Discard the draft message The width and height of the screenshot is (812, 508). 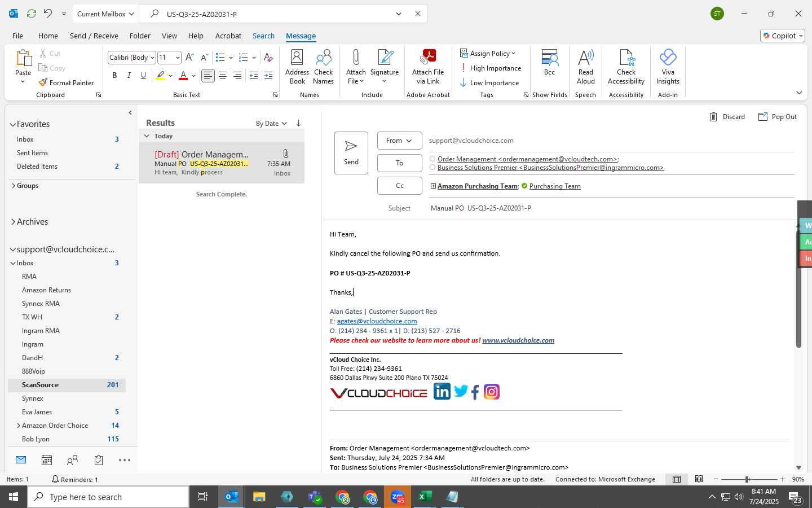click(x=727, y=117)
